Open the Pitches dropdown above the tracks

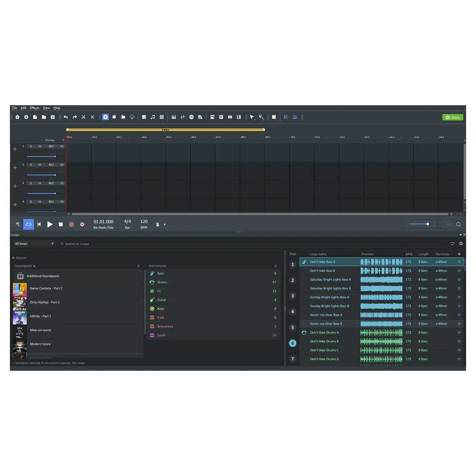(63, 140)
